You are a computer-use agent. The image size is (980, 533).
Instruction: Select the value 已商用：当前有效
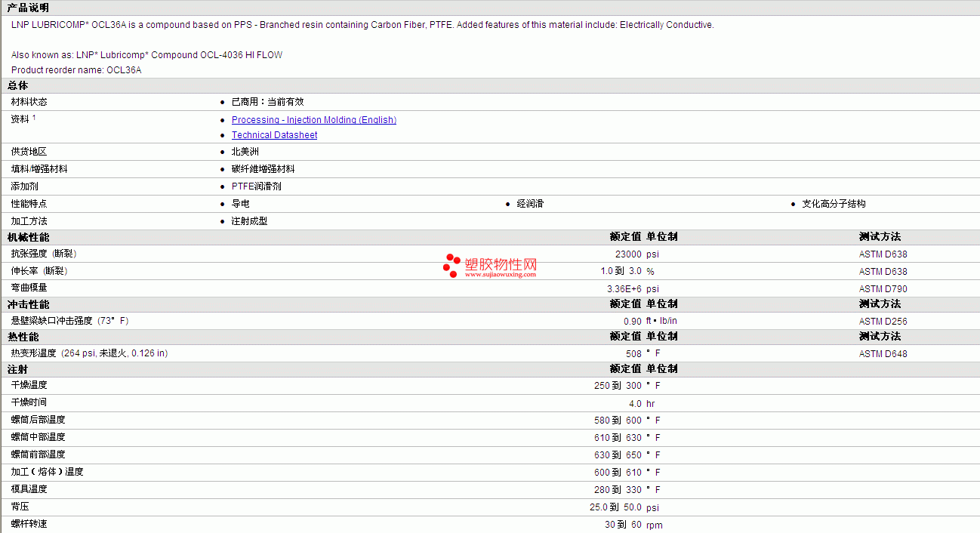pos(267,102)
